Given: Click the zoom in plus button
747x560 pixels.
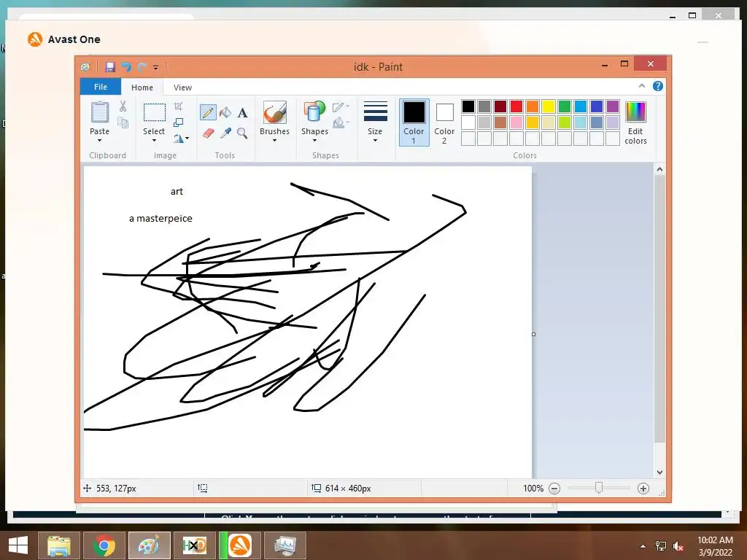Looking at the screenshot, I should pos(643,489).
